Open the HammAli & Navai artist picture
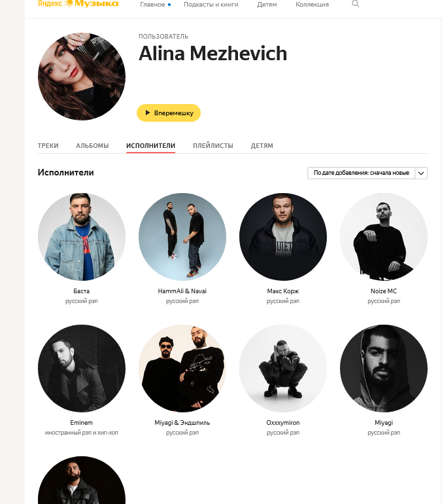 click(x=182, y=237)
